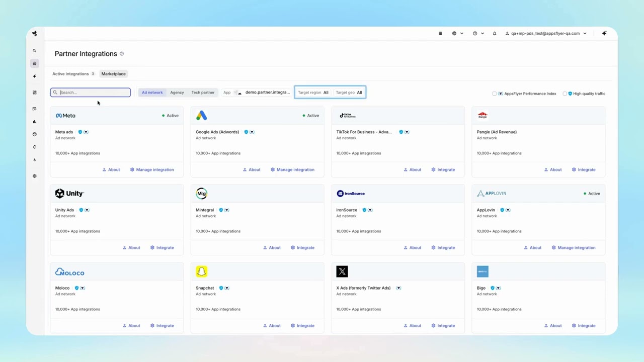Image resolution: width=644 pixels, height=362 pixels.
Task: Open the notifications bell
Action: 495,34
